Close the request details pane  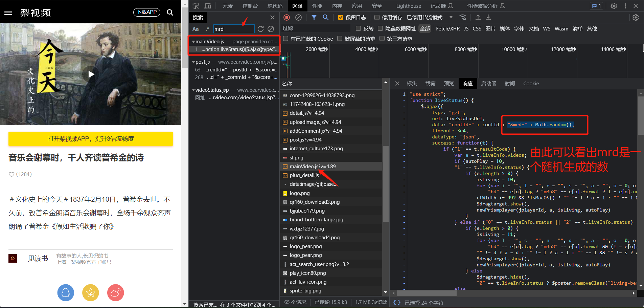(x=397, y=84)
